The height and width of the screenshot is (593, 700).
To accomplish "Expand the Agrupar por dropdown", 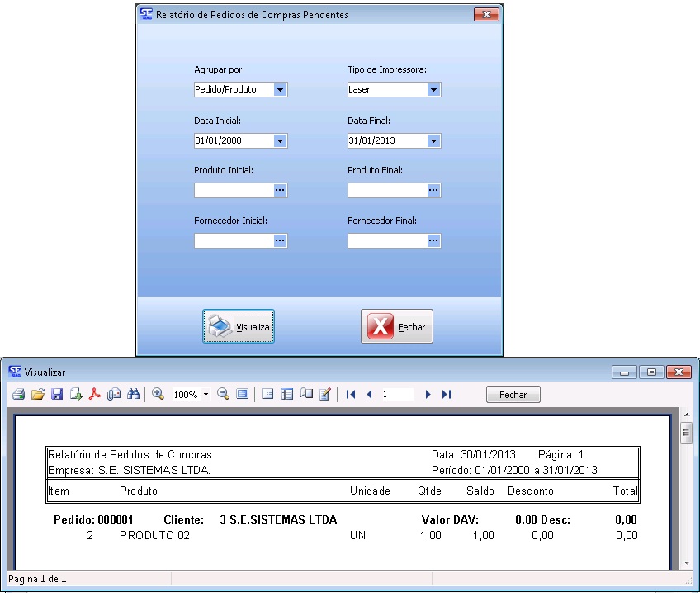I will [280, 90].
